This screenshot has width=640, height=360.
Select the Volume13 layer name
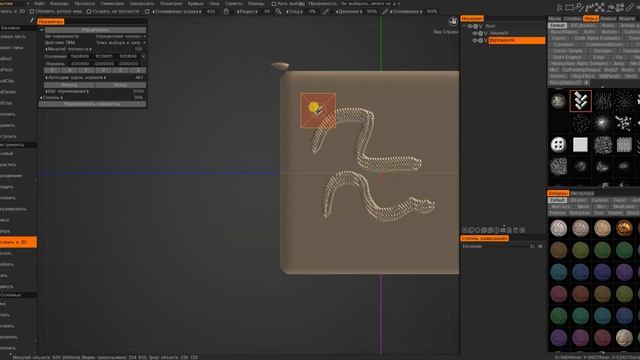click(x=499, y=33)
